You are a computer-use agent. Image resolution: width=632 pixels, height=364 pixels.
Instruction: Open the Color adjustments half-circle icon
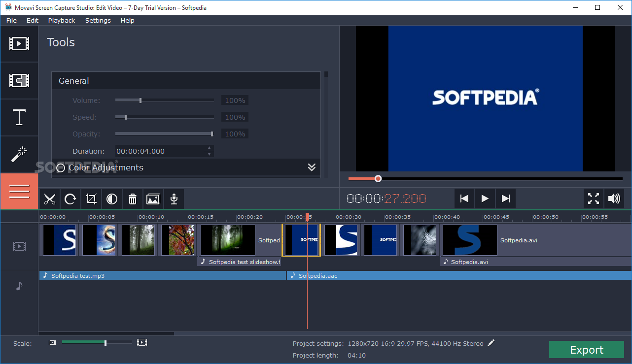112,199
